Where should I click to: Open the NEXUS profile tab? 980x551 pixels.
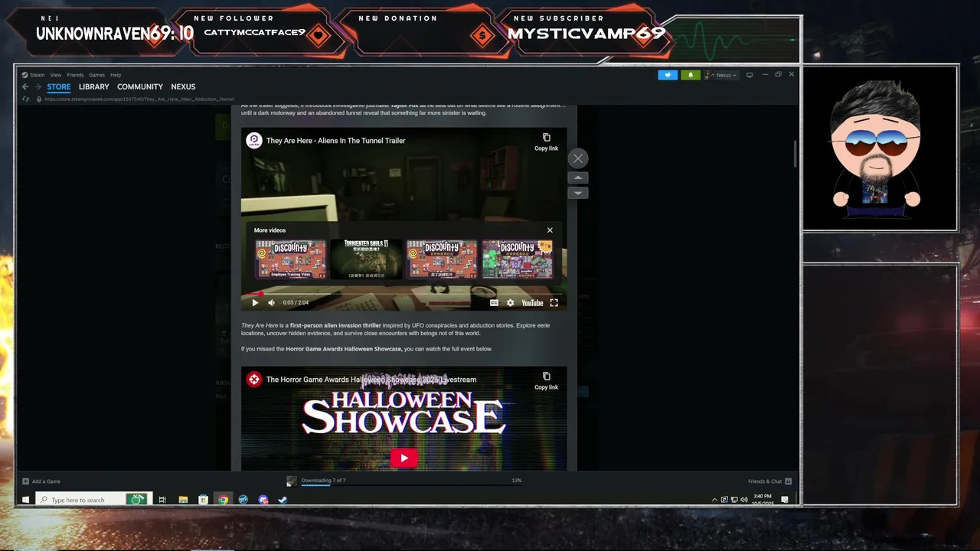click(x=183, y=86)
